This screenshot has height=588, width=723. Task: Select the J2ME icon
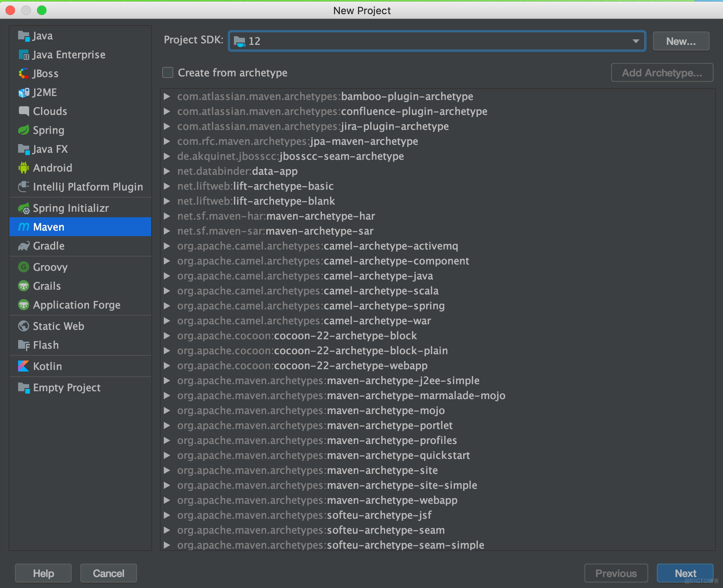24,92
